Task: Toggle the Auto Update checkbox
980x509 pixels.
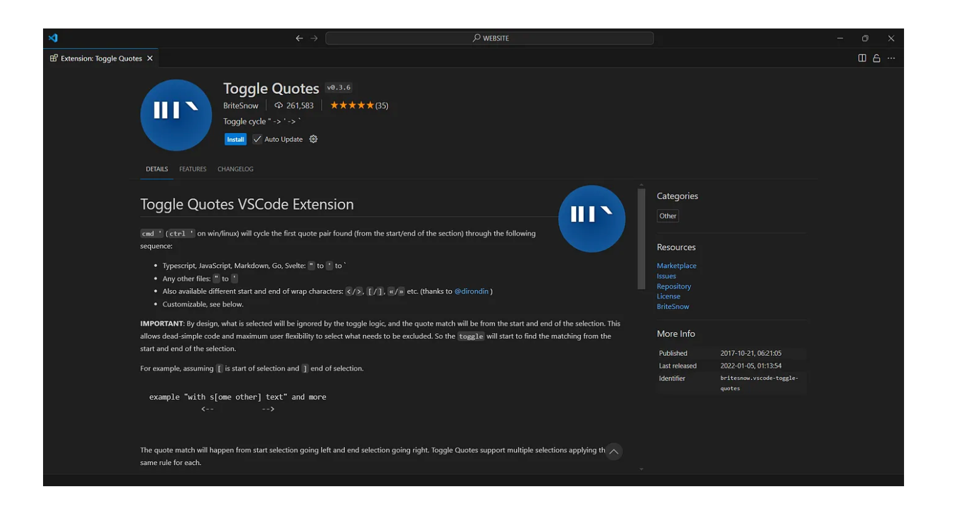Action: [x=257, y=139]
